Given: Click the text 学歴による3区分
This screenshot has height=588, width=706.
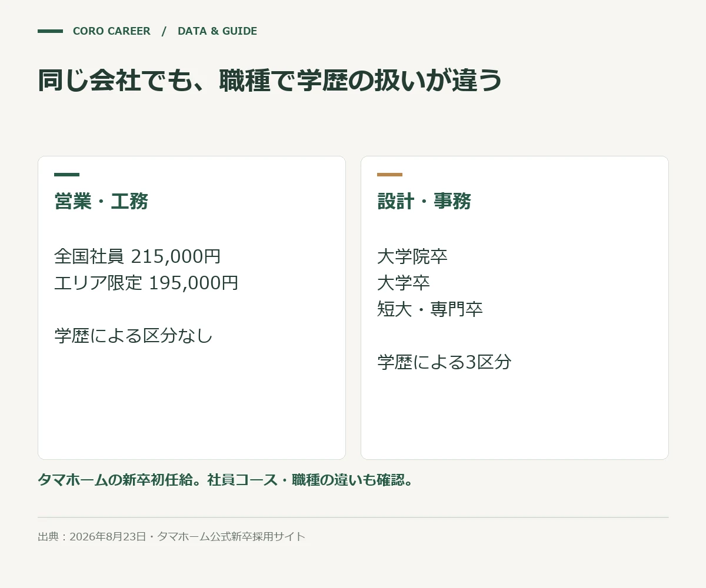Looking at the screenshot, I should click(x=444, y=362).
